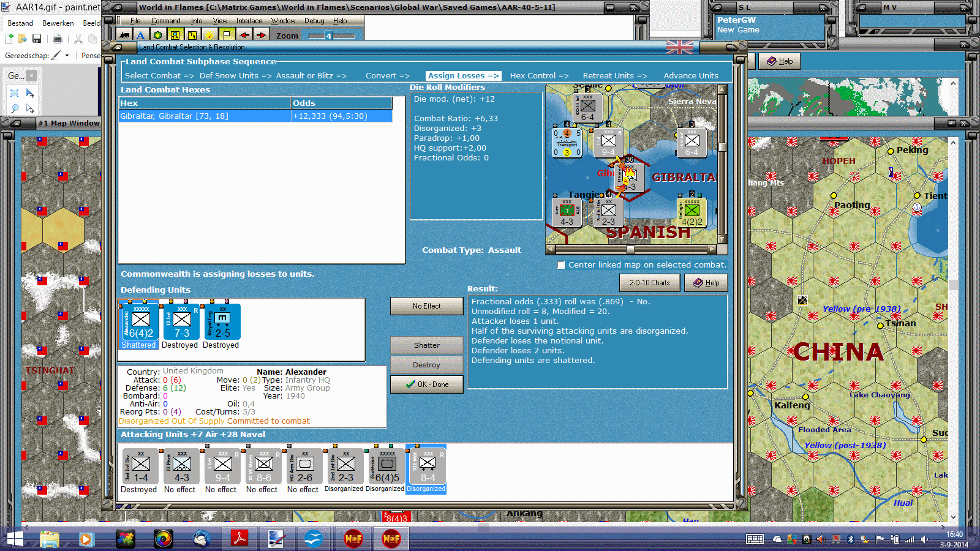Screen dimensions: 980x551
Task: Click the yellow flag toolbar icon
Action: coord(227,35)
